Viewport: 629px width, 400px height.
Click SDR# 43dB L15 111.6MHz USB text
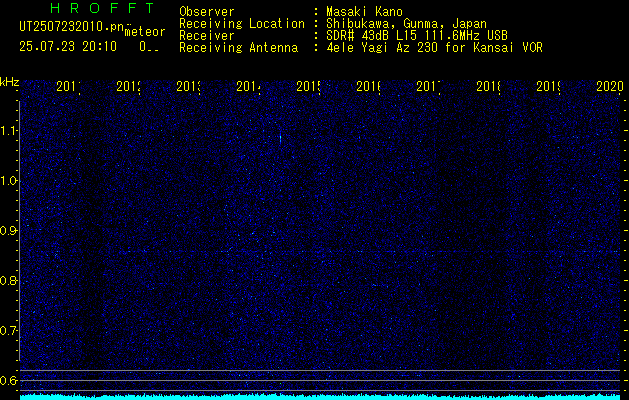417,36
